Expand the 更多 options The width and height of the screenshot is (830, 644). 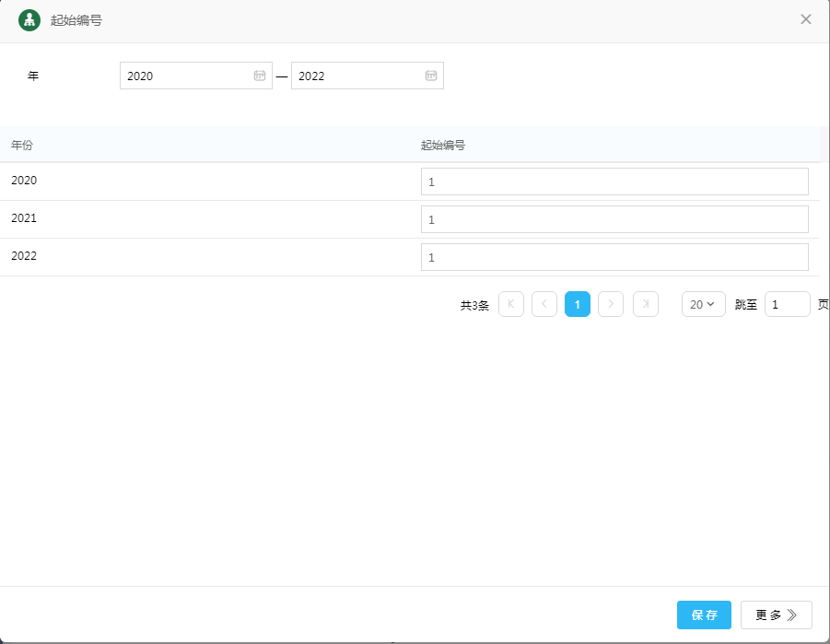776,615
